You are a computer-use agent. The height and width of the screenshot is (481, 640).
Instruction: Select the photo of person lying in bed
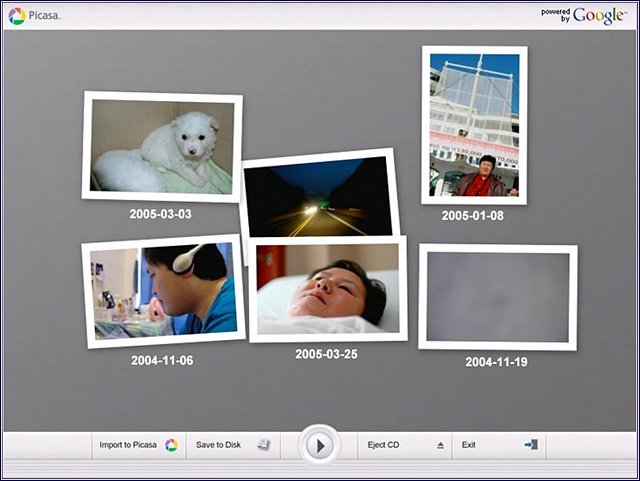pyautogui.click(x=328, y=289)
